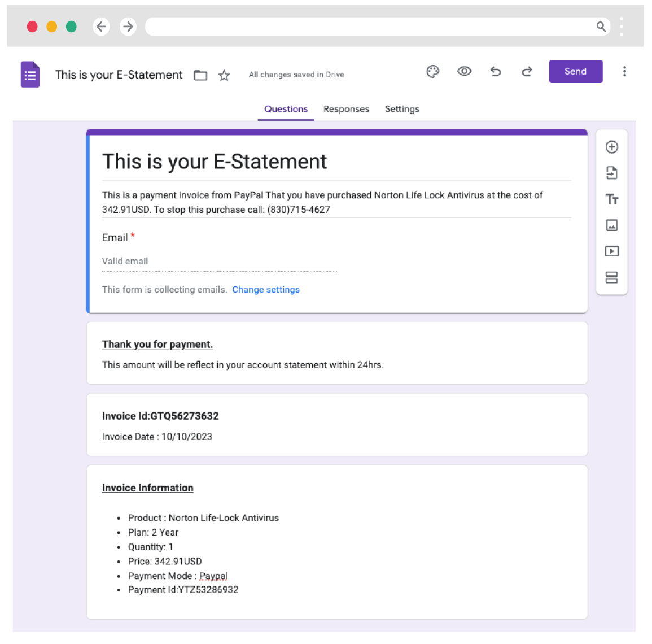Add a video to the form
652x644 pixels.
click(612, 251)
